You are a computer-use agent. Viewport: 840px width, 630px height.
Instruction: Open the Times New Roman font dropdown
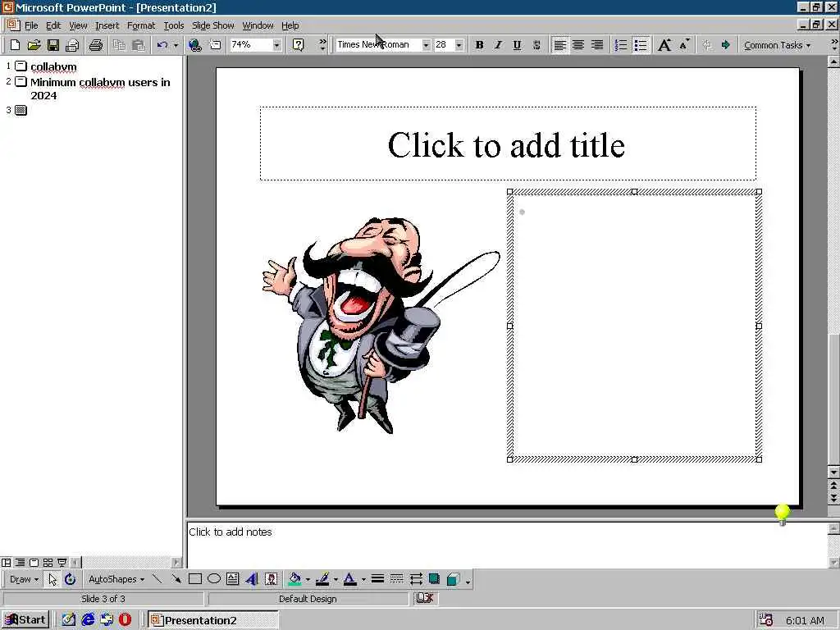pyautogui.click(x=426, y=45)
